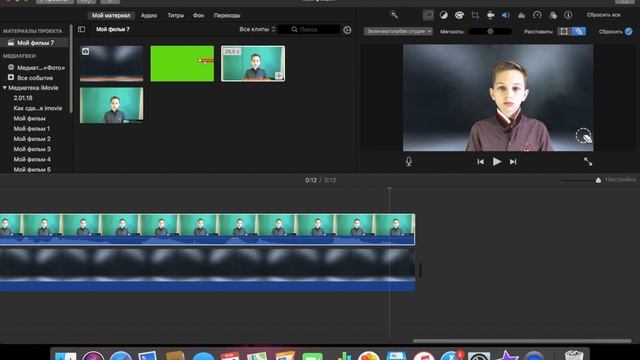
Task: Click the timeline playhead marker
Action: pos(389,189)
